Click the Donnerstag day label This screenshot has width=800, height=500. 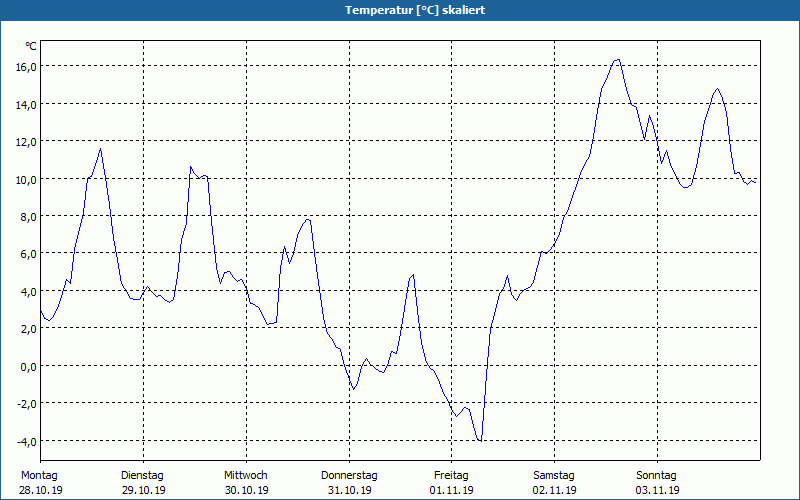coord(349,476)
